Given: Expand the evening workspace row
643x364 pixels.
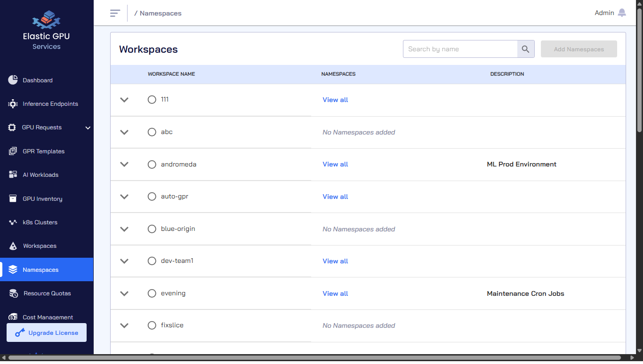Looking at the screenshot, I should coord(124,293).
